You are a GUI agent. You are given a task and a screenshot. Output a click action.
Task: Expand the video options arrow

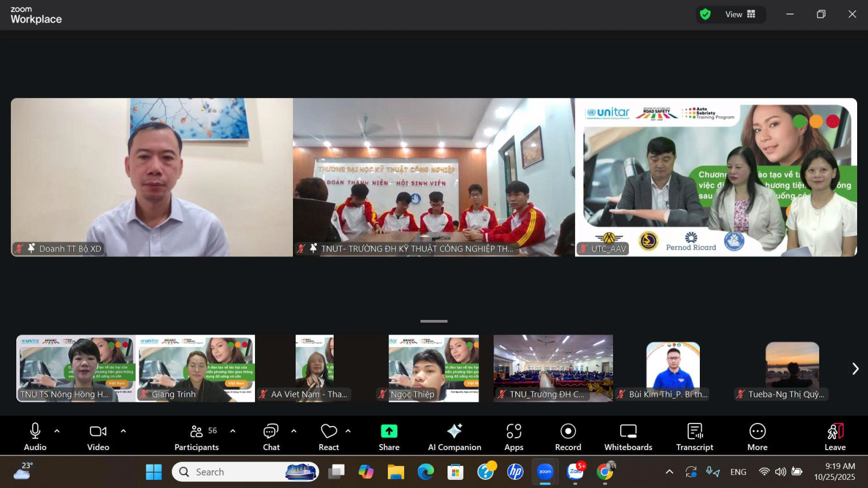123,431
